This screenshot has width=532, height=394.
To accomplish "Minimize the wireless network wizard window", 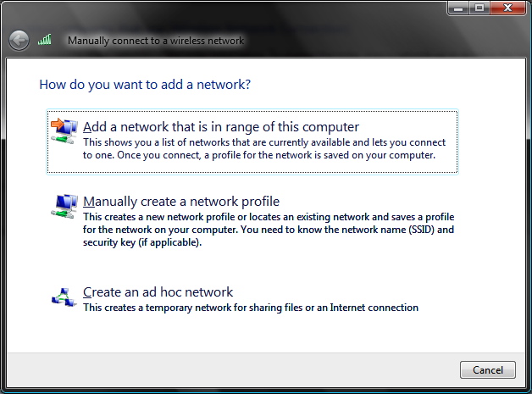I will coord(459,8).
